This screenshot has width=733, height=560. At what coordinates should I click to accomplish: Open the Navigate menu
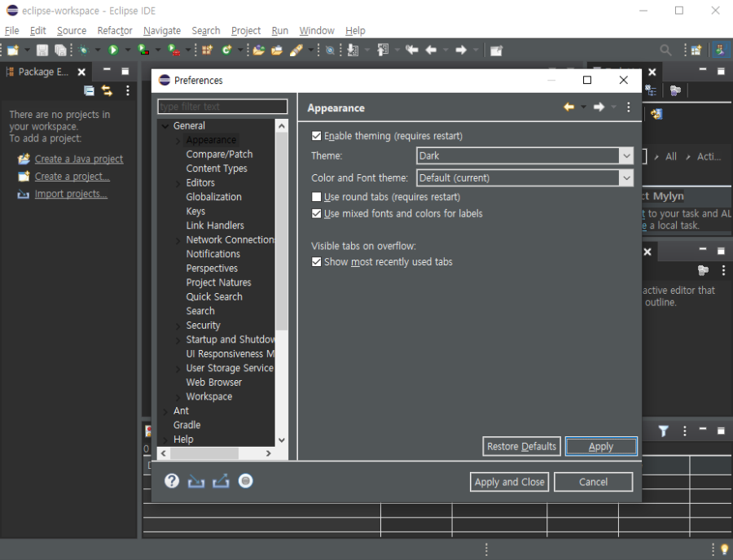pyautogui.click(x=162, y=31)
